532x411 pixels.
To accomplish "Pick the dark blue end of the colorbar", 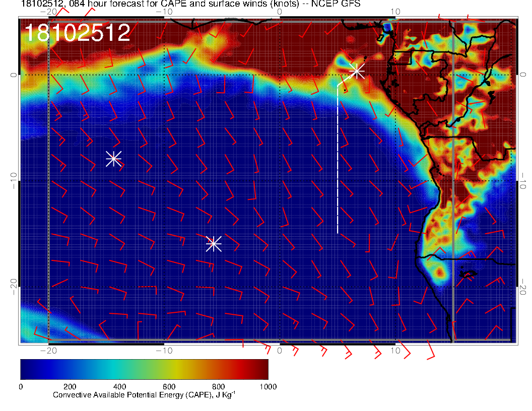I will pos(26,369).
